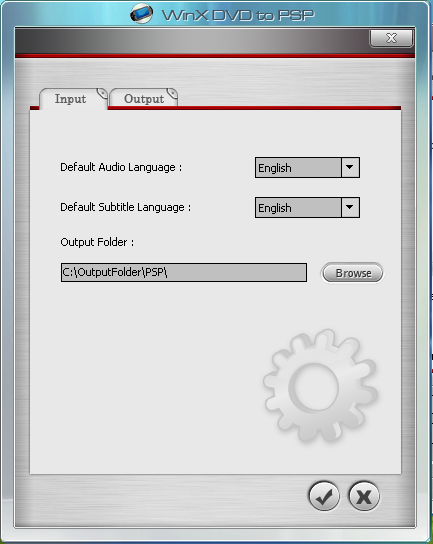433x544 pixels.
Task: Click the "Output Folder :" label
Action: coord(97,242)
